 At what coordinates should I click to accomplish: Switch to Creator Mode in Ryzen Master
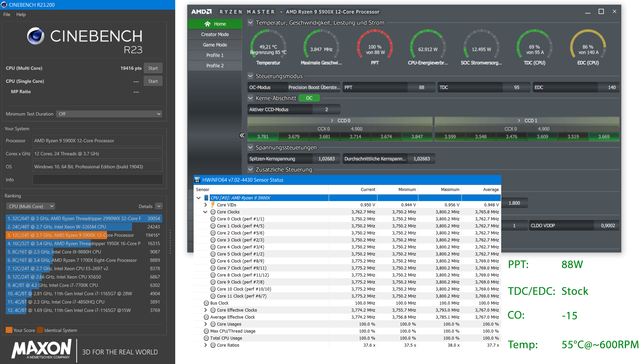tap(215, 34)
